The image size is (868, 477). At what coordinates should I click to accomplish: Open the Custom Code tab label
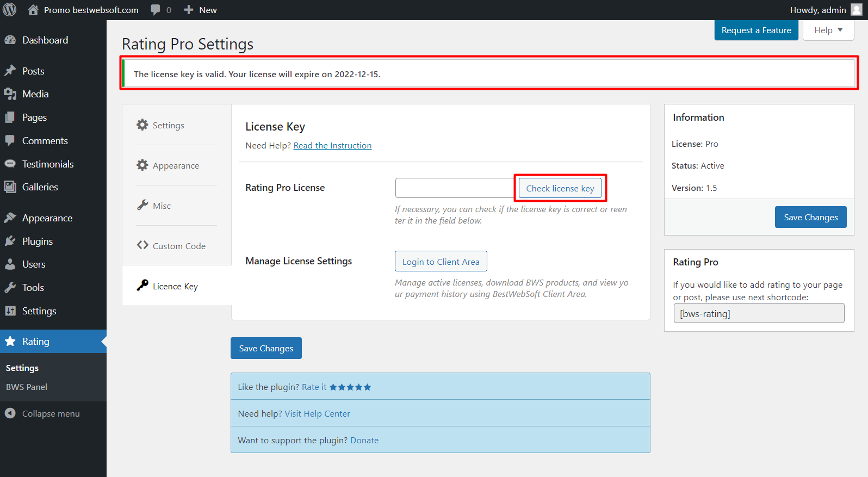179,246
